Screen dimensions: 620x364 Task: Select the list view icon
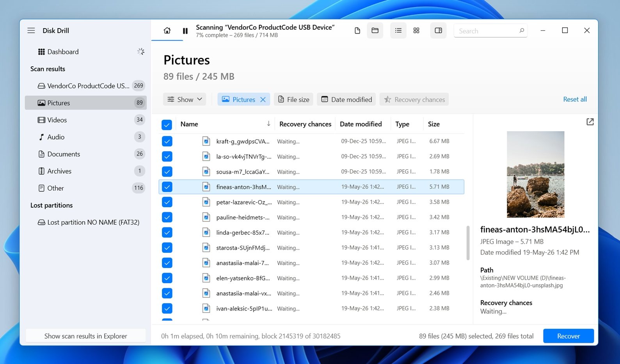click(398, 30)
